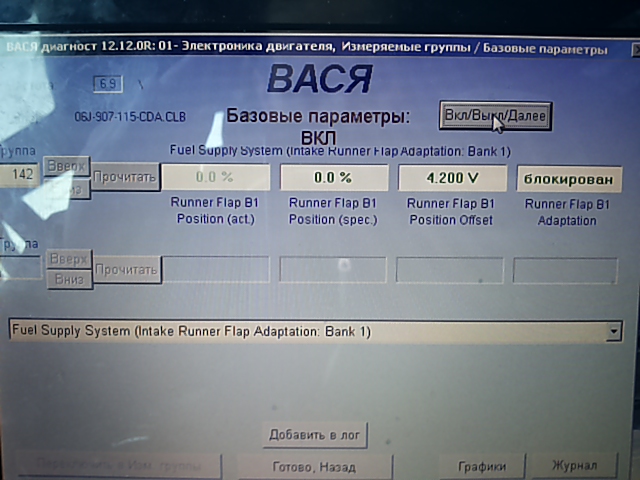
Task: Open the Fuel Supply System dropdown arrow
Action: (x=612, y=331)
